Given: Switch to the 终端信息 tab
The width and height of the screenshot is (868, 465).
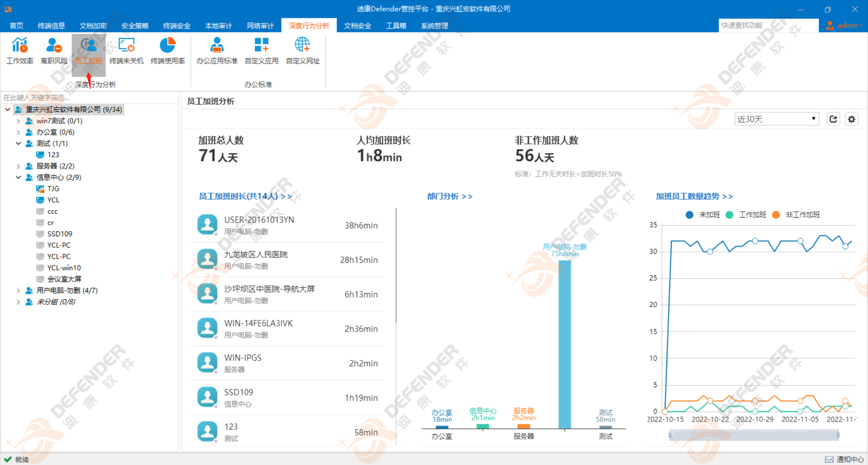Looking at the screenshot, I should [51, 26].
